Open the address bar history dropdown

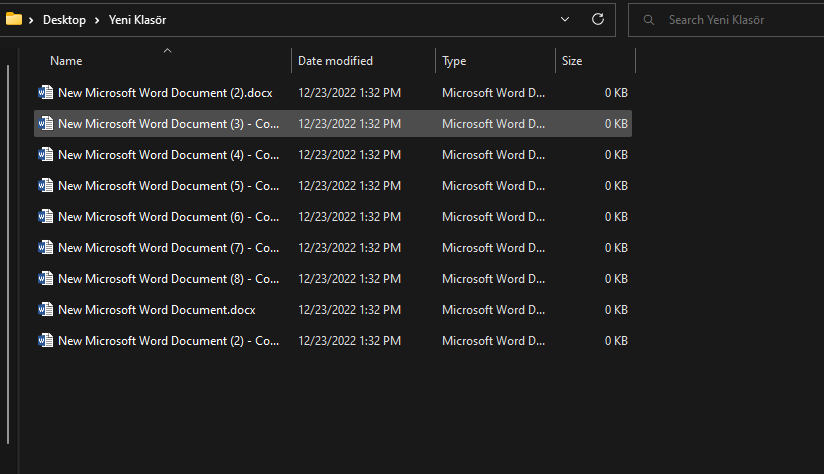tap(565, 19)
